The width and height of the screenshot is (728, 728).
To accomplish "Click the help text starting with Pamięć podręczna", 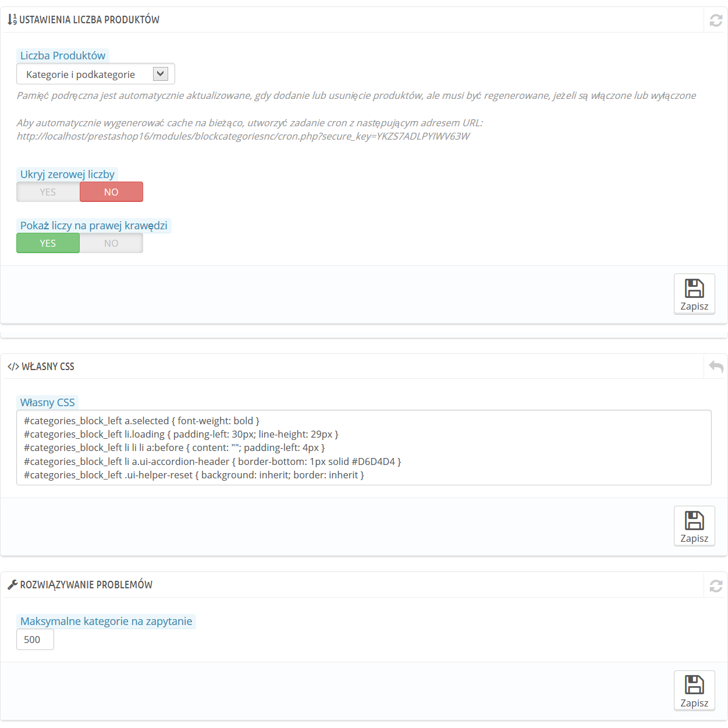I will (356, 95).
